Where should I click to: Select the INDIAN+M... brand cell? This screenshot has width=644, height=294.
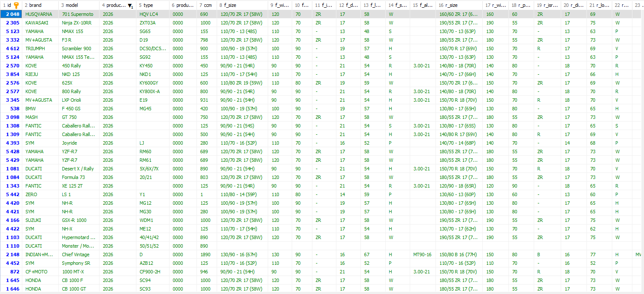[40, 255]
